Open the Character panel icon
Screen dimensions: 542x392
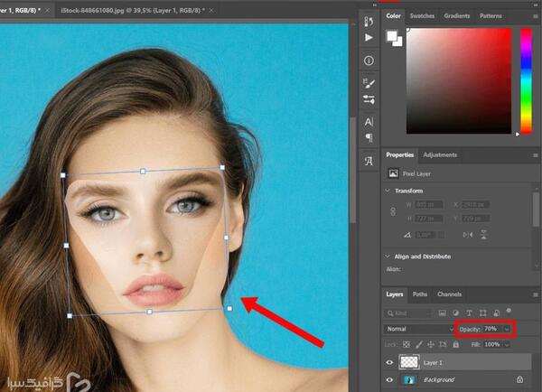369,122
